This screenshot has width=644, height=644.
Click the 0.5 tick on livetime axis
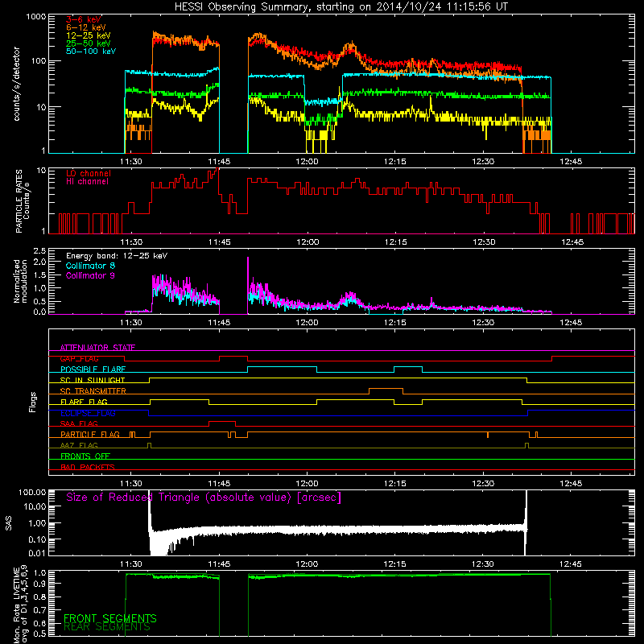coord(39,634)
